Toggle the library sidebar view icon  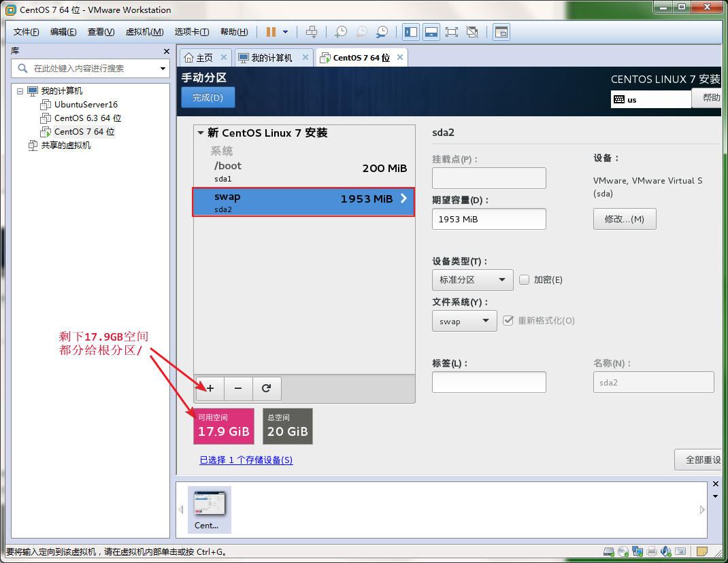(411, 32)
